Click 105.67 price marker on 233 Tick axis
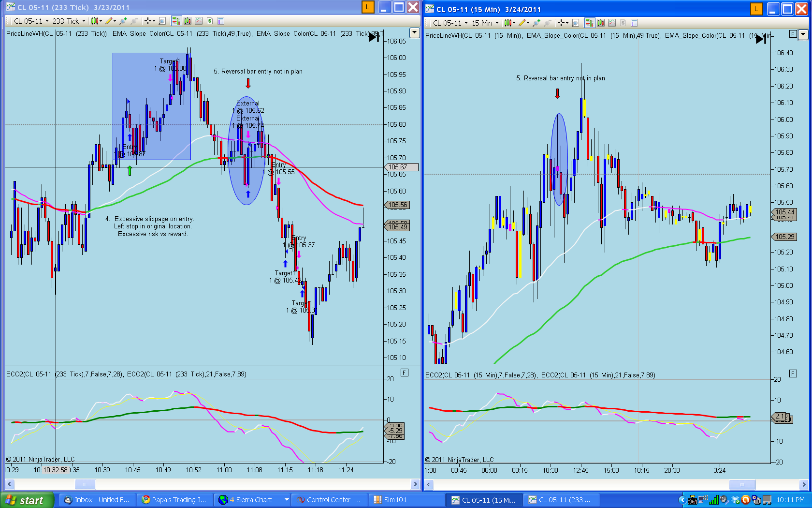The image size is (812, 508). tap(401, 167)
